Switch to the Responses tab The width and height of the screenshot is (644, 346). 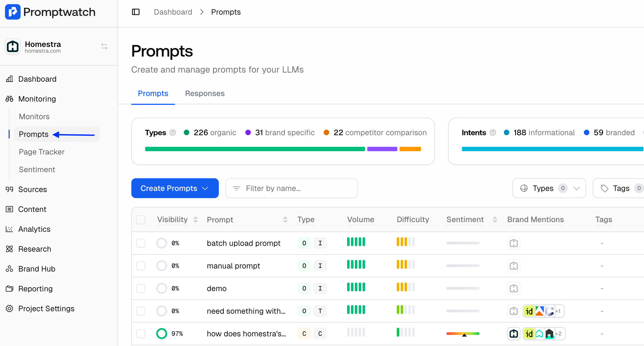[205, 94]
